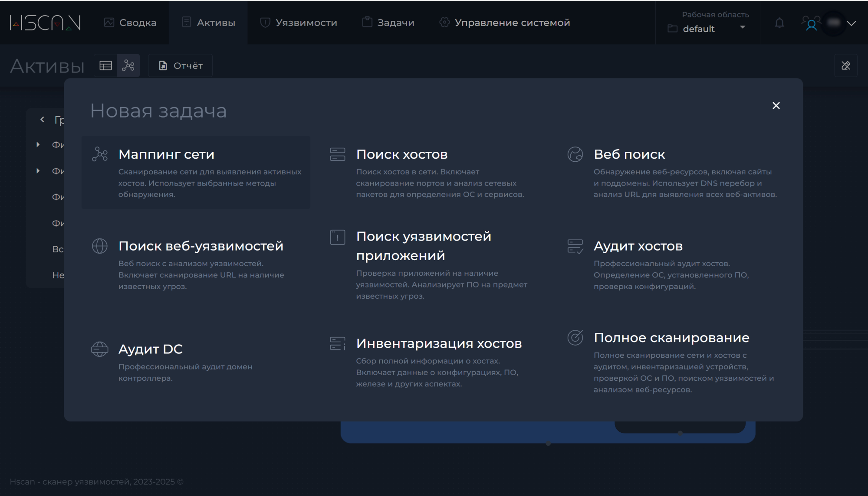Go to the Задачи tab
Screen dimensions: 868x496
coord(388,23)
